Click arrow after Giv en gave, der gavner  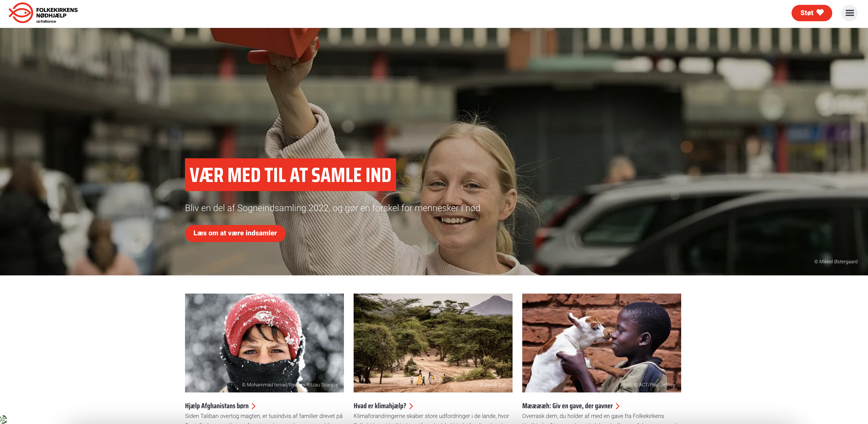(x=618, y=406)
